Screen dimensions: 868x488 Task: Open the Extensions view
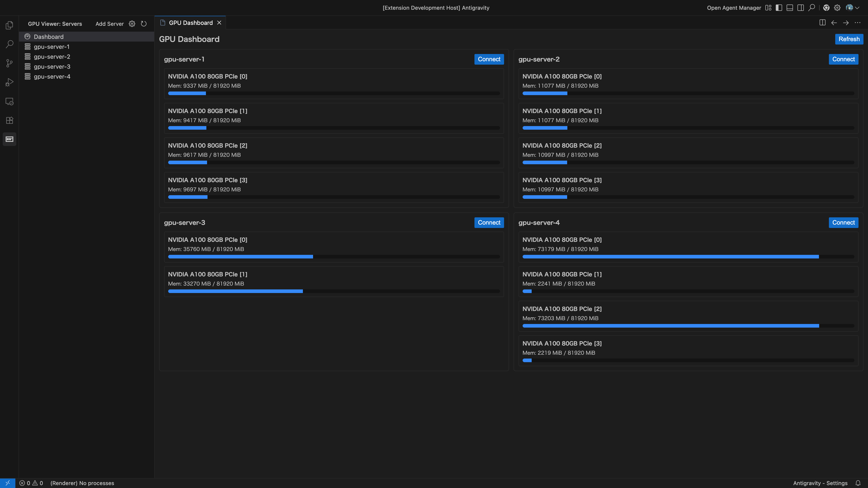(9, 120)
